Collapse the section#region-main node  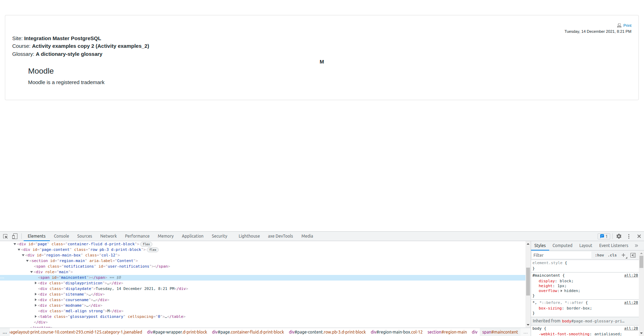point(27,261)
